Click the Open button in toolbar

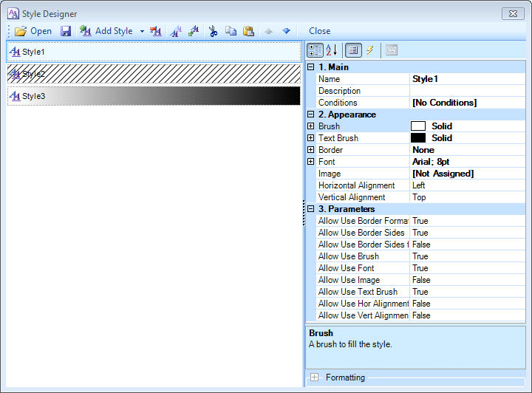(x=33, y=31)
